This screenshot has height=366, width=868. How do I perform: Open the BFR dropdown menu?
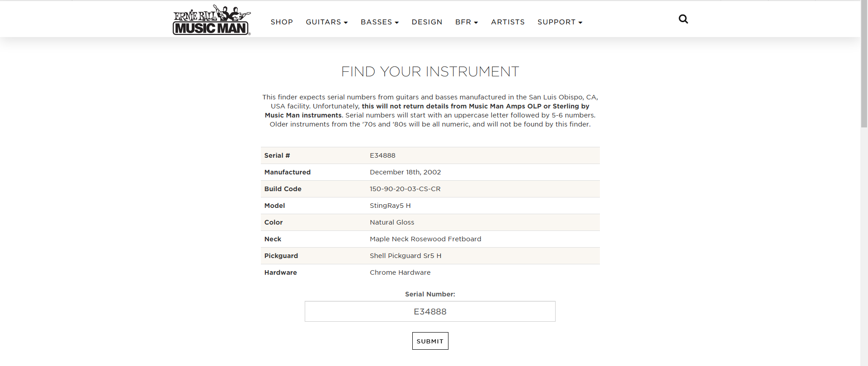pyautogui.click(x=466, y=22)
